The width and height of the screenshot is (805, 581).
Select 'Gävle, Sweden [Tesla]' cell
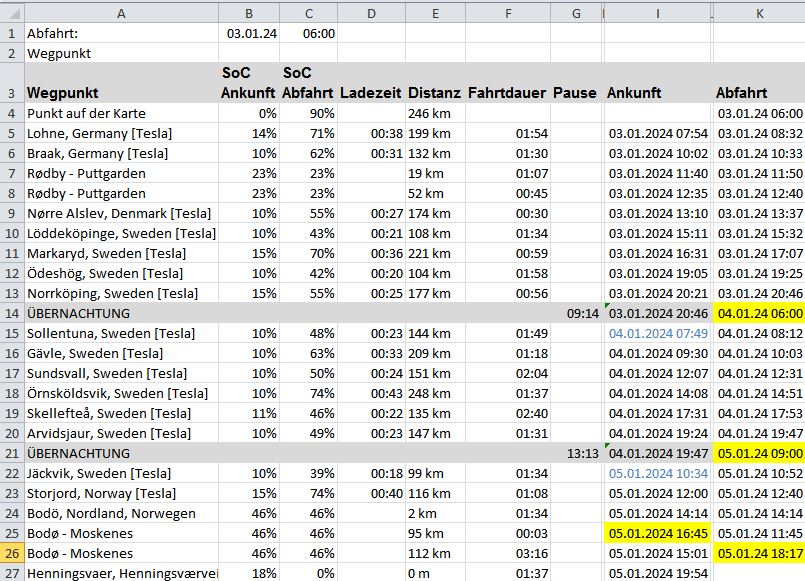[x=121, y=353]
